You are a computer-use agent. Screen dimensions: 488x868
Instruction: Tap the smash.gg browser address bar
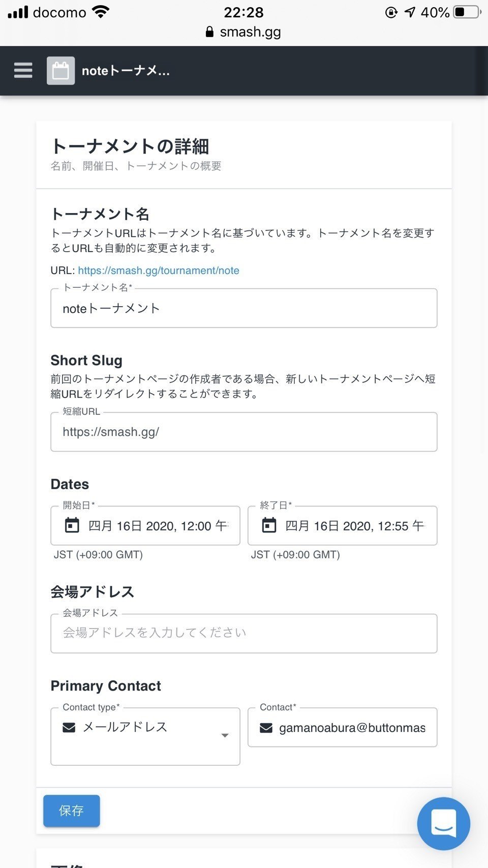tap(244, 32)
